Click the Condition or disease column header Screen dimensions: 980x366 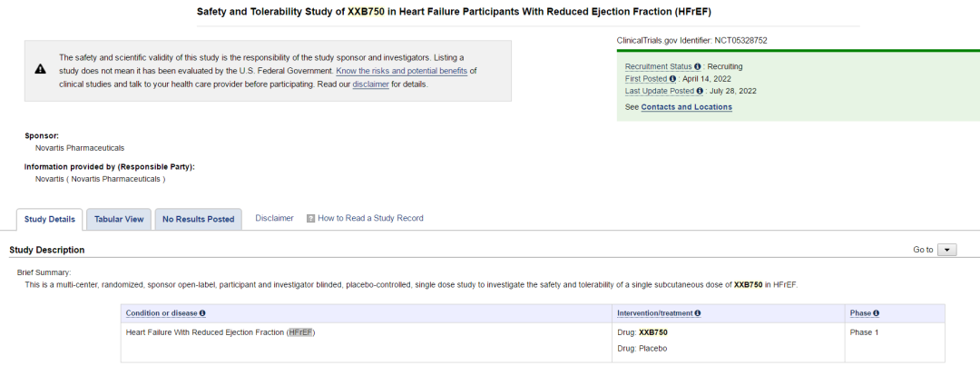point(162,313)
